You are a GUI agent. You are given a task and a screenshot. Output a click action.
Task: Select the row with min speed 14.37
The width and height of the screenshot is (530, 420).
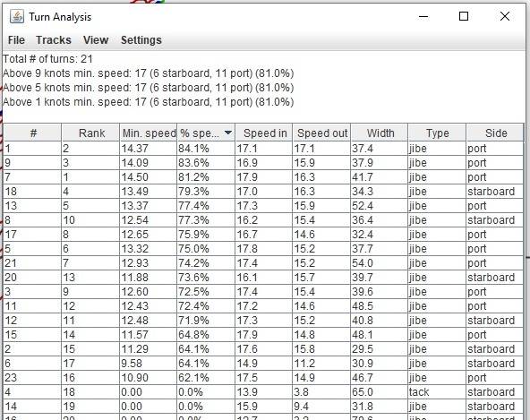click(x=263, y=149)
